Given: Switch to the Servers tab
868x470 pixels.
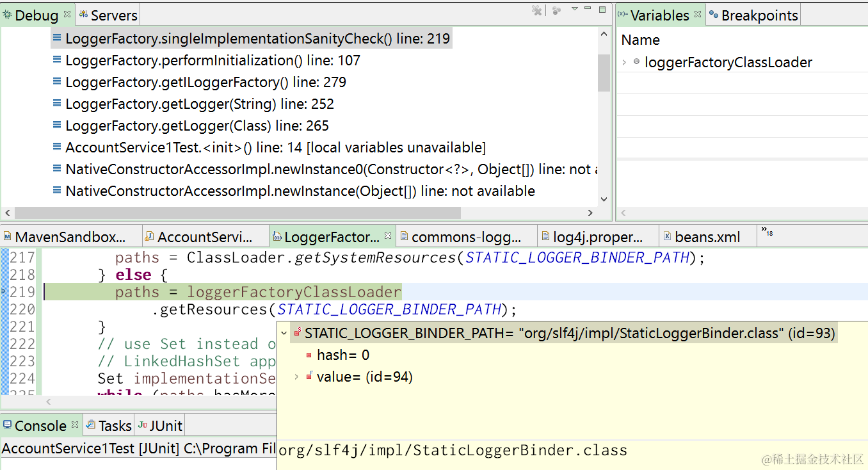Looking at the screenshot, I should click(108, 15).
